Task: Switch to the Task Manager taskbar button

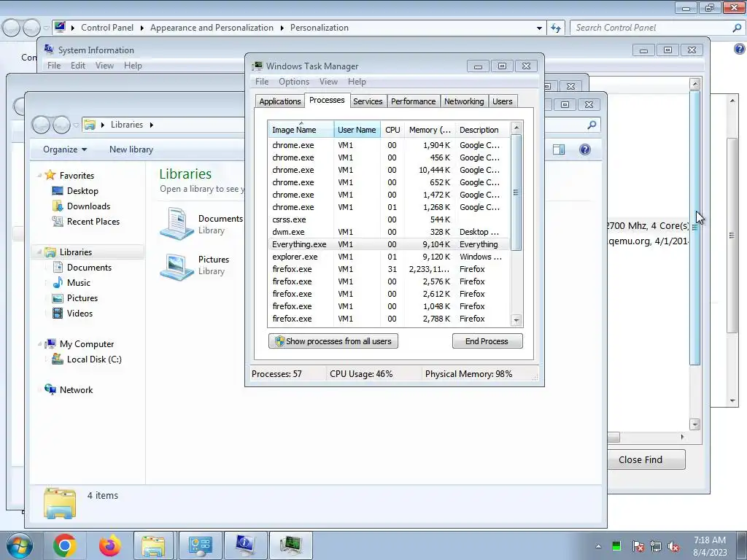Action: pos(290,545)
